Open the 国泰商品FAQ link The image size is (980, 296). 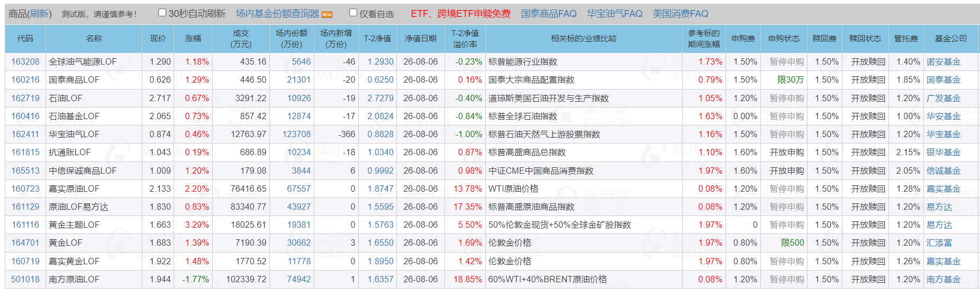[549, 14]
